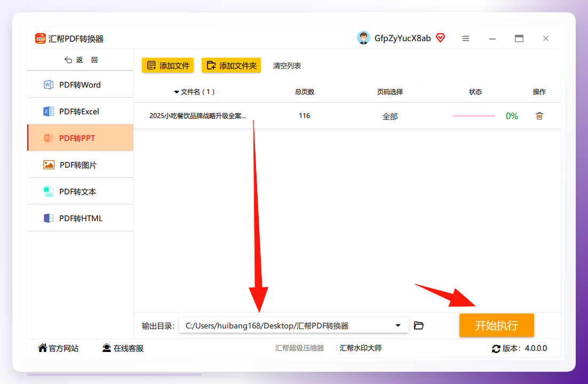The height and width of the screenshot is (384, 588).
Task: Delete the file row with trash icon
Action: (539, 116)
